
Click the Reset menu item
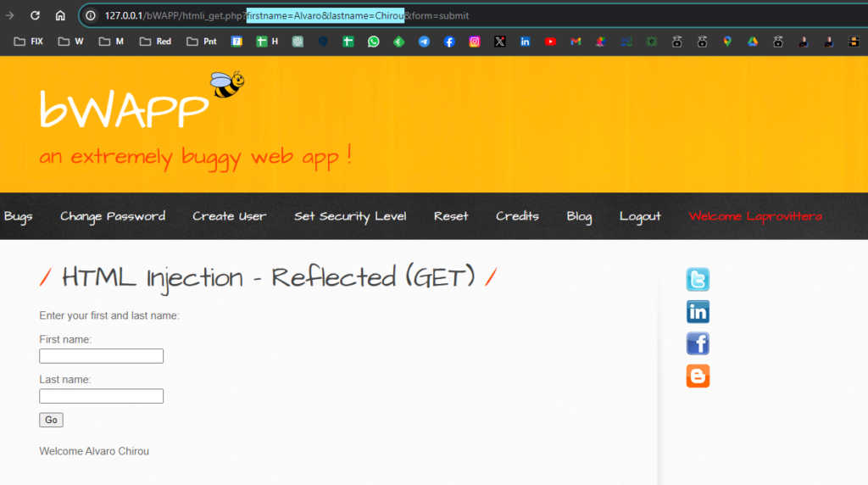tap(451, 216)
